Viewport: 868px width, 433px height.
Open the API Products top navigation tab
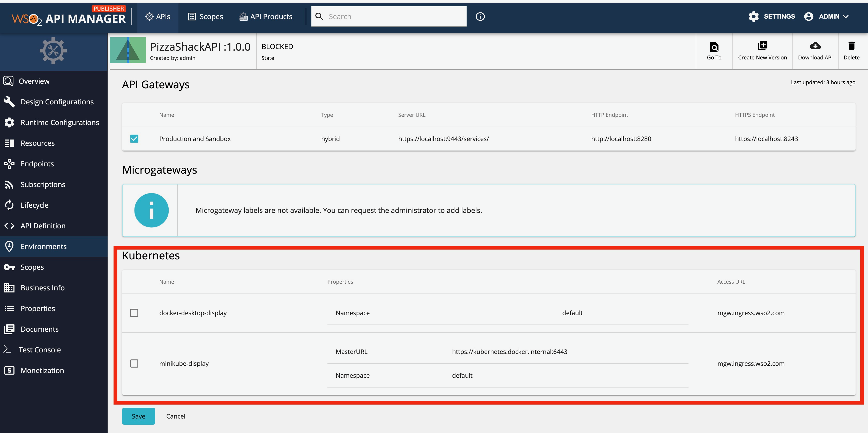click(266, 17)
